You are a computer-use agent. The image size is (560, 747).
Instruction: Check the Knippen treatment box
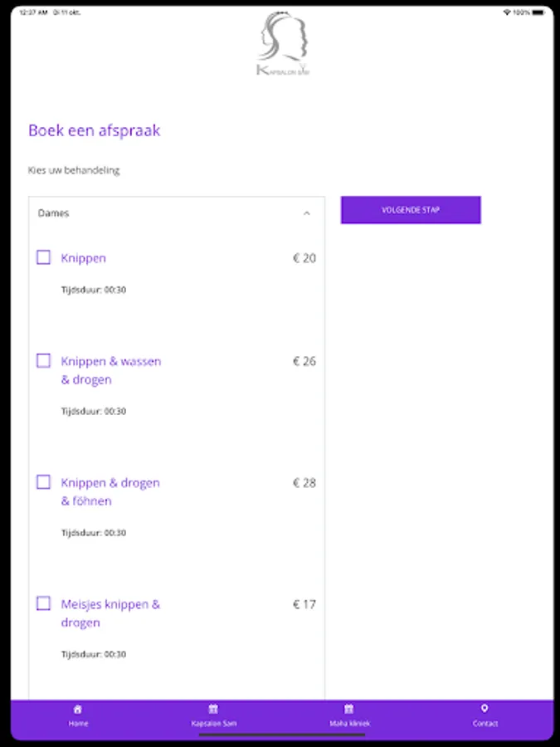point(43,258)
